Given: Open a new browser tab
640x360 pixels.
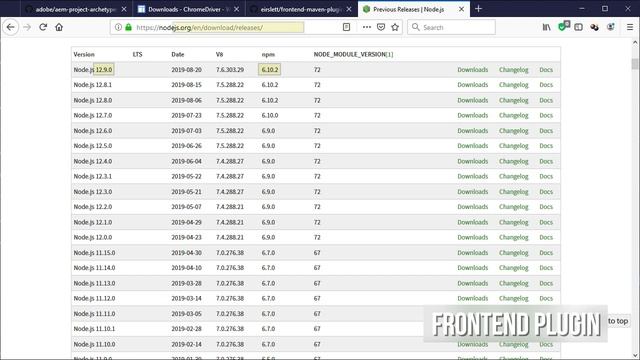Looking at the screenshot, I should (478, 9).
